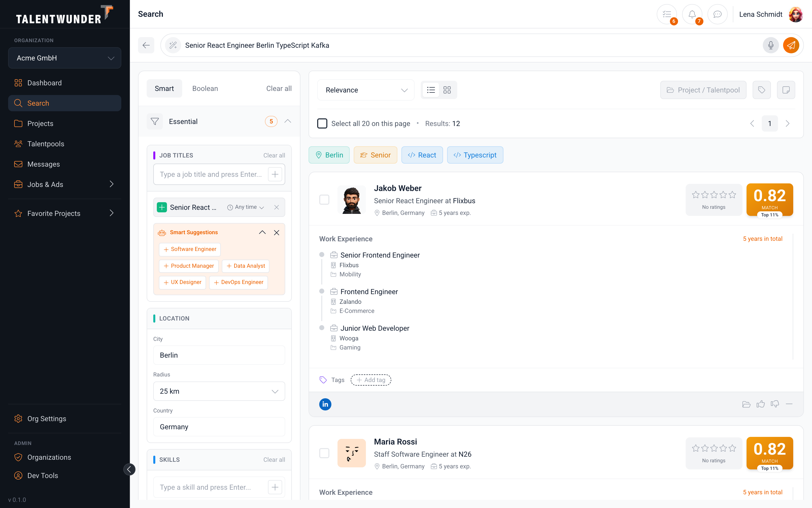Click the Berlin filter chip
The width and height of the screenshot is (812, 508).
click(x=329, y=155)
